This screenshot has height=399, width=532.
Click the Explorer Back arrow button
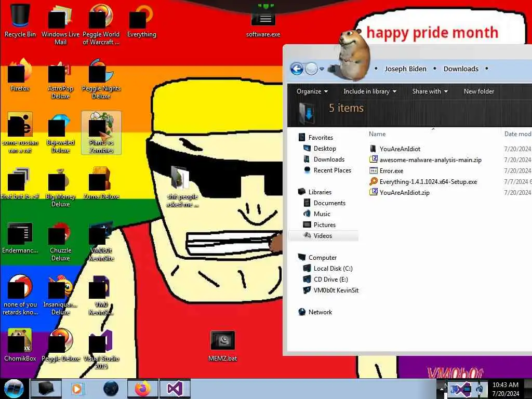[297, 69]
